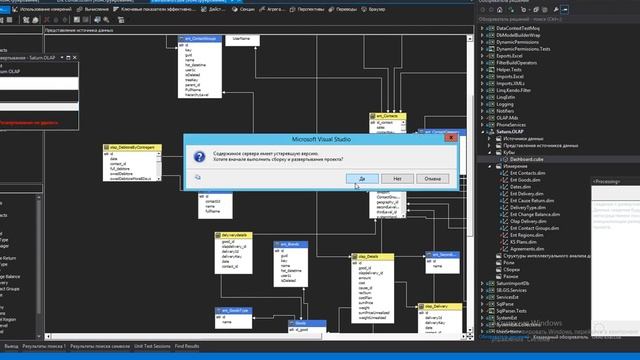The image size is (640, 360).
Task: Select Ent Contacts.dim dimension
Action: tap(527, 173)
